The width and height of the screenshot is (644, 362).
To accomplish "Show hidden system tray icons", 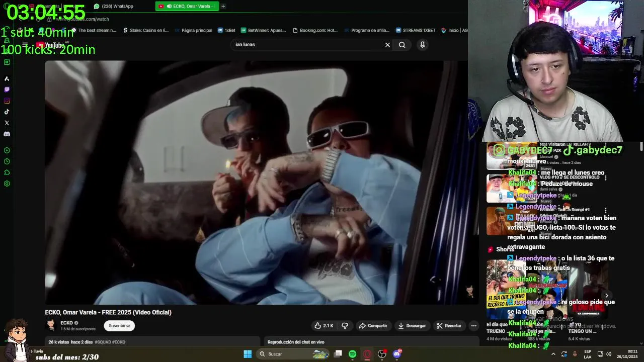I will pyautogui.click(x=553, y=354).
